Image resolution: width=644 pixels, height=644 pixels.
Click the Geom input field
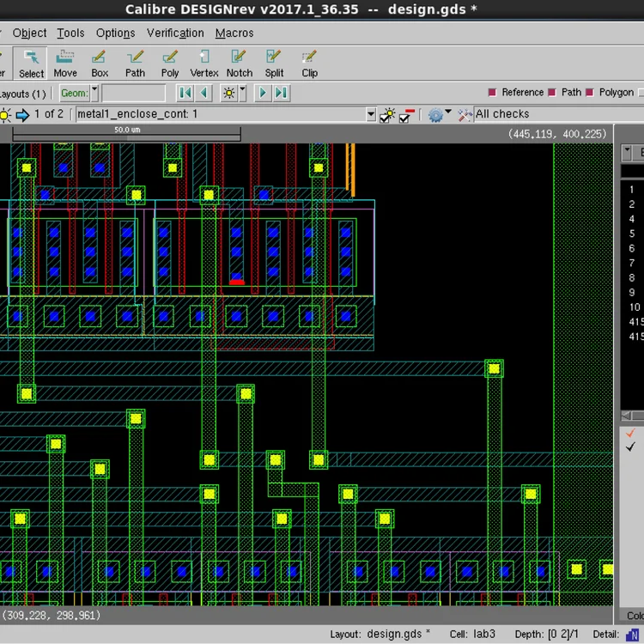pos(134,93)
